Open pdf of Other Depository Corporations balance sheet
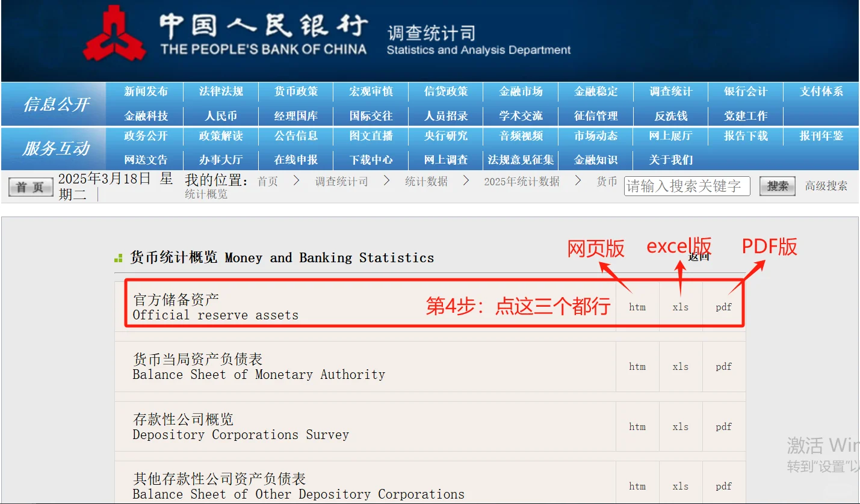This screenshot has width=860, height=504. click(x=724, y=486)
